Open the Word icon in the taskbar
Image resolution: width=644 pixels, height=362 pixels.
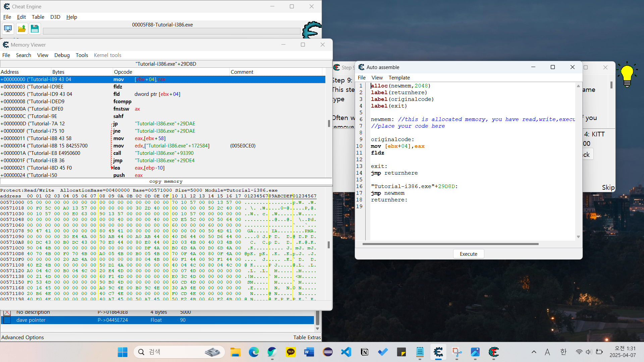(x=309, y=352)
